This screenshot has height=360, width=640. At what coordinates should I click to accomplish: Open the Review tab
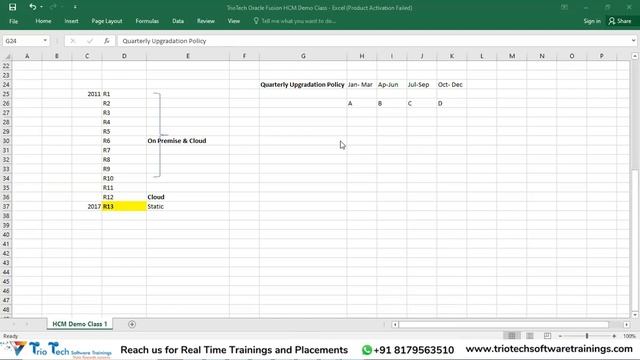click(x=206, y=21)
